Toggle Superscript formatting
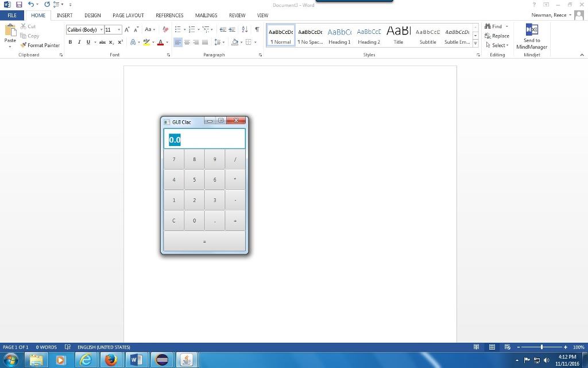Viewport: 588px width, 368px height. [121, 42]
